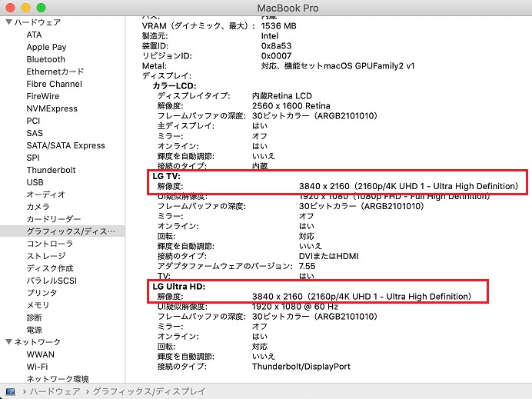Image resolution: width=532 pixels, height=399 pixels.
Task: Open the 電源 entry
Action: [35, 330]
